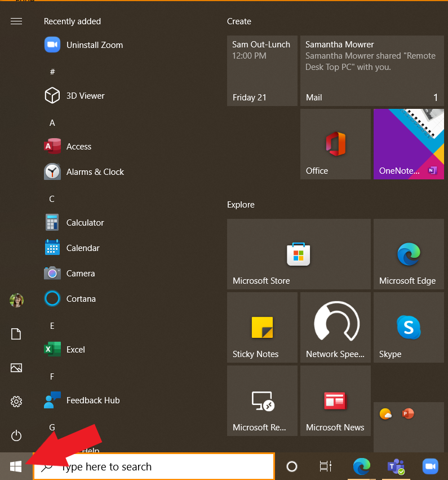Click the C letter section header
The width and height of the screenshot is (448, 480).
[x=52, y=199]
